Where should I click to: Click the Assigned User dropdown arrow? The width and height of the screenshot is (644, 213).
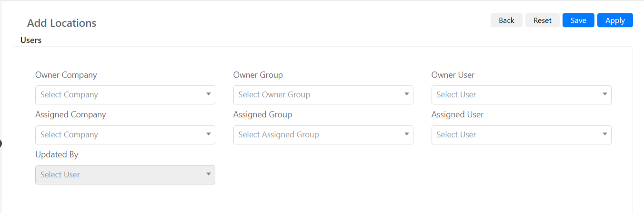[x=605, y=134]
